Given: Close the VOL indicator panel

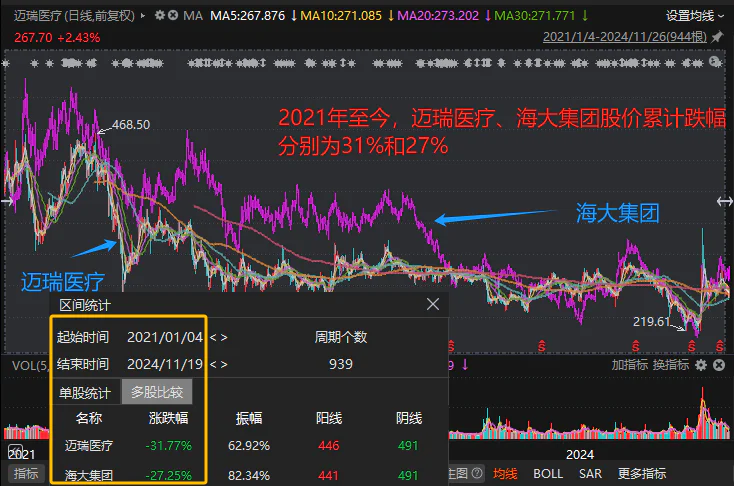Looking at the screenshot, I should pyautogui.click(x=719, y=366).
